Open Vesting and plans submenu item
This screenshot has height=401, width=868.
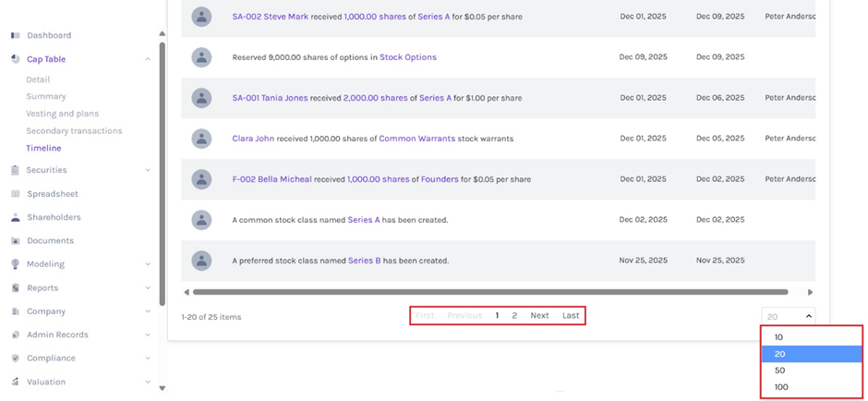pyautogui.click(x=63, y=114)
